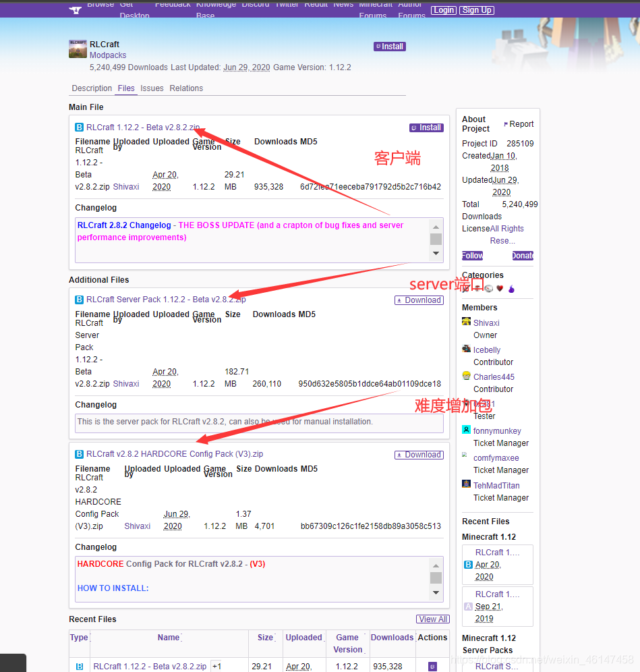Click the Donate button

523,256
